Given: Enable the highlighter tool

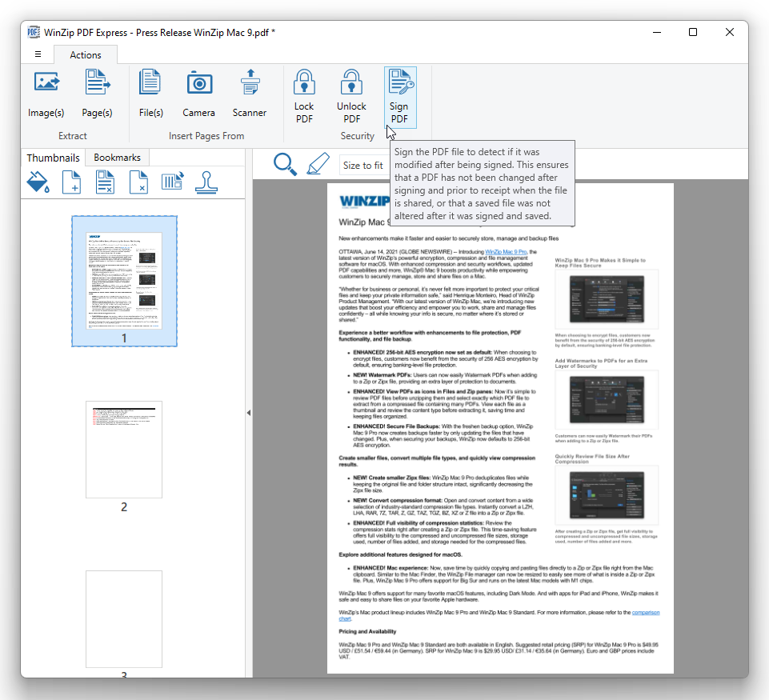Looking at the screenshot, I should click(318, 164).
